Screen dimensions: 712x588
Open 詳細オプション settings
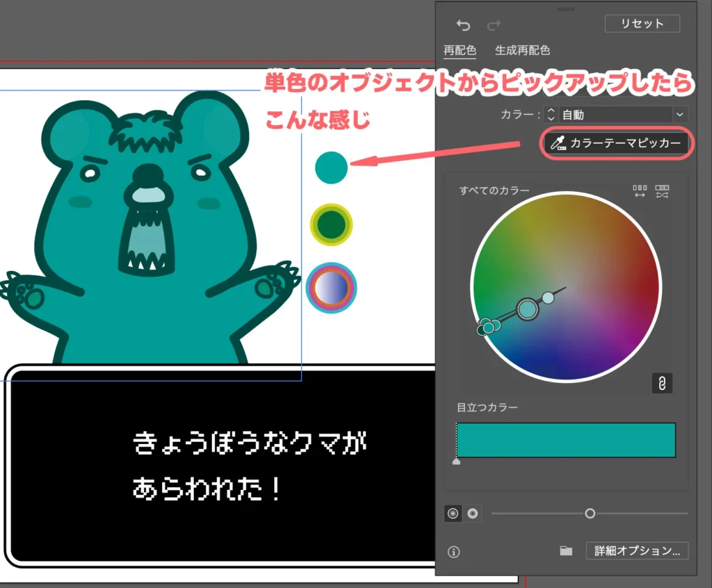pyautogui.click(x=637, y=550)
